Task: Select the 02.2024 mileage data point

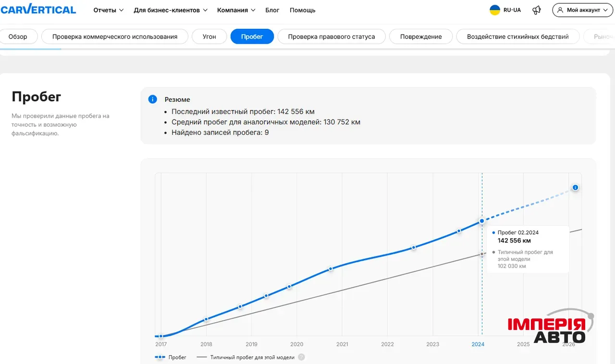Action: (x=482, y=221)
